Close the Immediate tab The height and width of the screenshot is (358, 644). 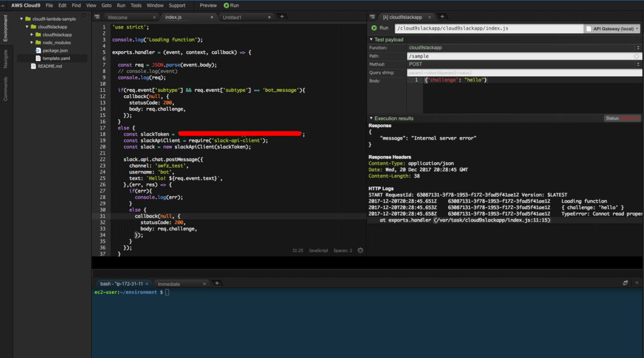click(x=204, y=284)
